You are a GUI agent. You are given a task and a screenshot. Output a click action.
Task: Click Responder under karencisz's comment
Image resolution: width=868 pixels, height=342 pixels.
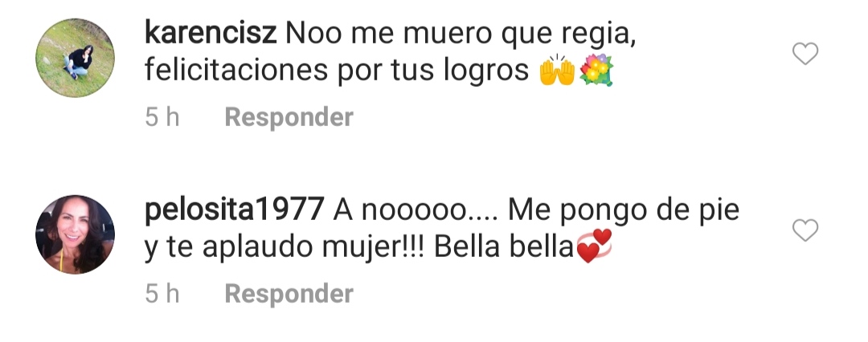[x=289, y=117]
